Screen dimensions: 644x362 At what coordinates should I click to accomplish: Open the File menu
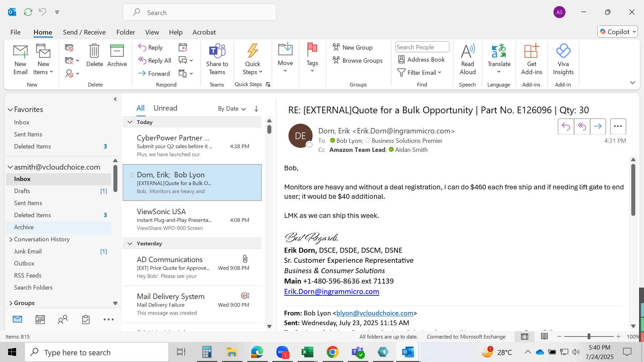click(x=15, y=32)
